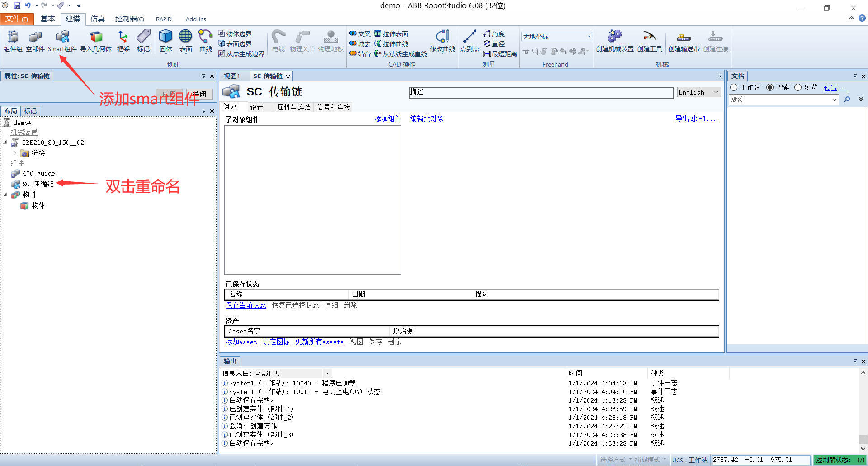868x466 pixels.
Task: Click the 组件组 component group icon
Action: [13, 41]
